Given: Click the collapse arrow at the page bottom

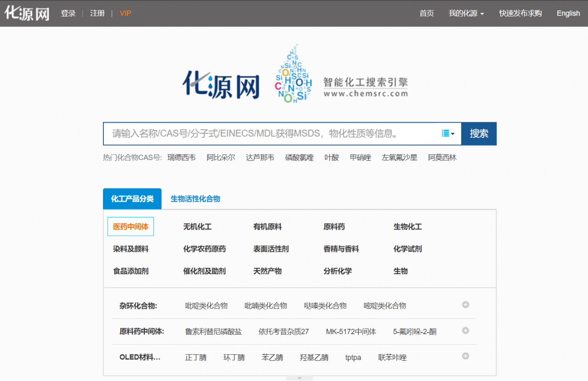Looking at the screenshot, I should (x=300, y=378).
